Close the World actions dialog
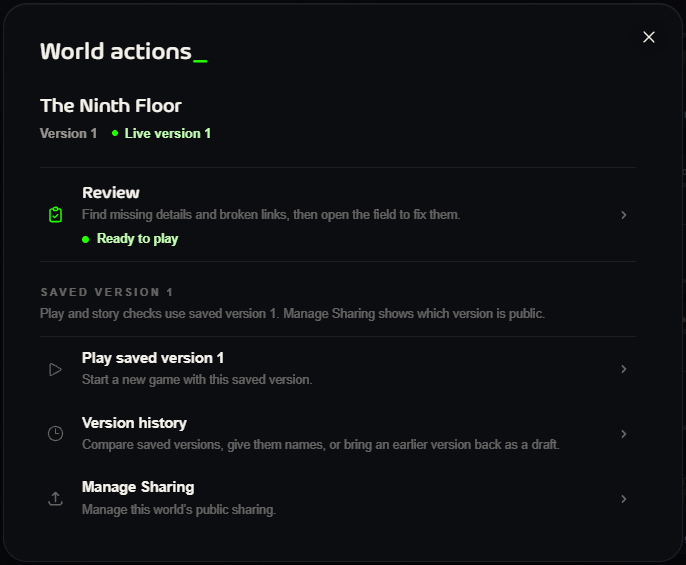The width and height of the screenshot is (686, 565). (649, 37)
